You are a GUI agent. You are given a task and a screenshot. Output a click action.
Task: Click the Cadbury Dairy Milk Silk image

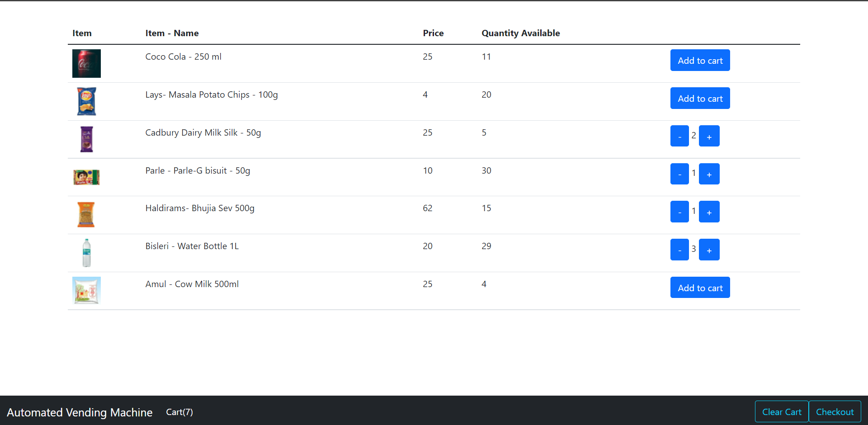[x=86, y=139]
